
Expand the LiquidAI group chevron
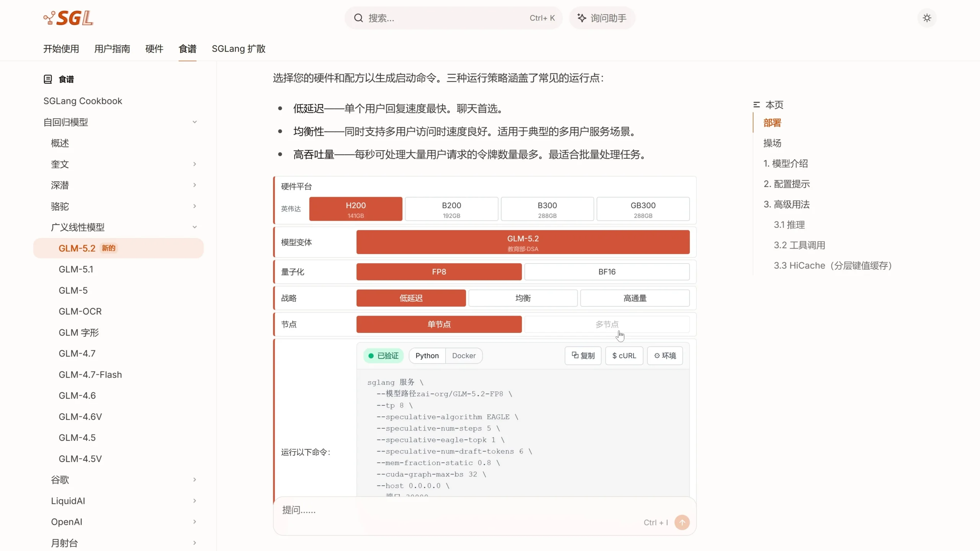194,501
